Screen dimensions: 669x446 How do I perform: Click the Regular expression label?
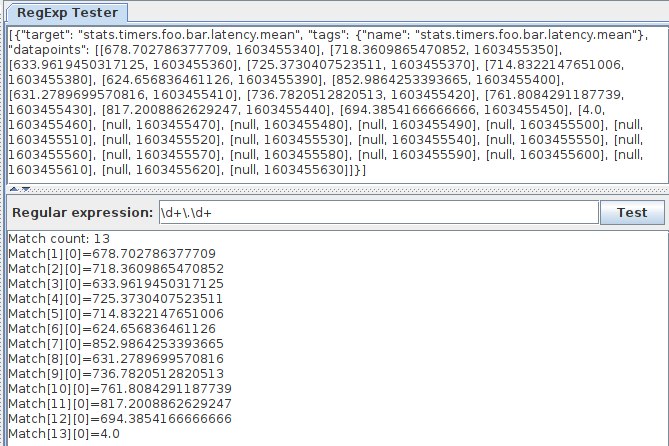(x=82, y=213)
